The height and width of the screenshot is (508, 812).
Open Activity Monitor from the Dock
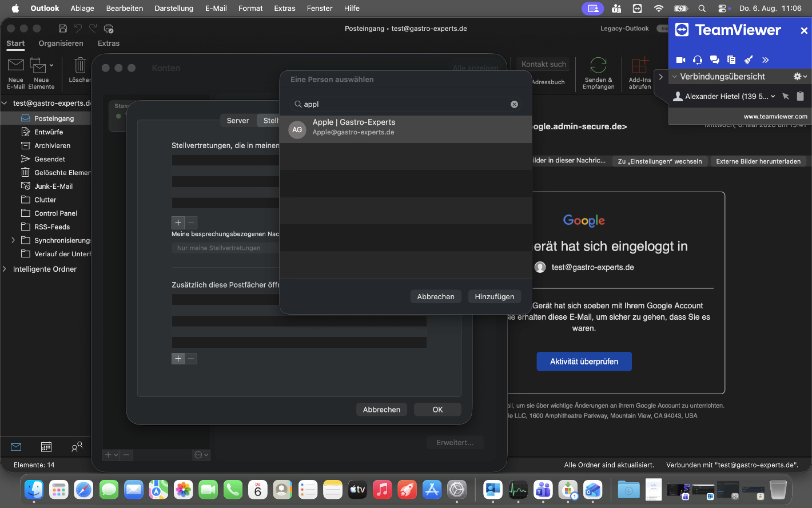(x=518, y=490)
